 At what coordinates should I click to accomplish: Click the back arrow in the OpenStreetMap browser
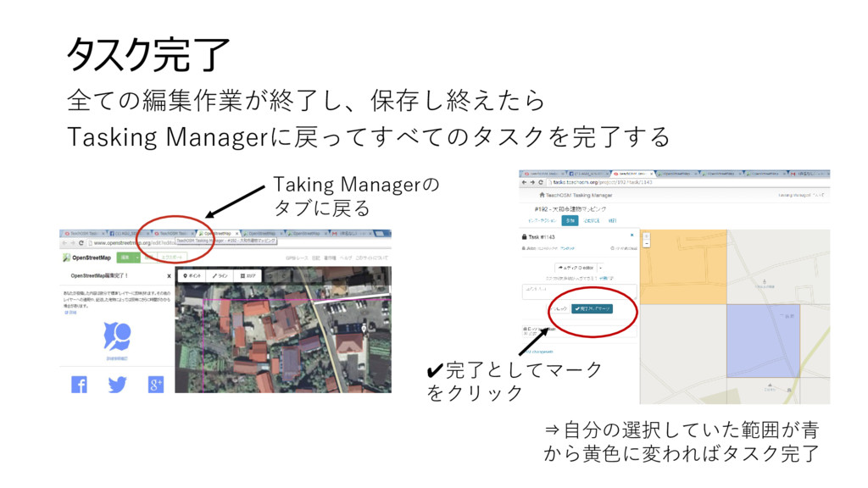pos(64,243)
